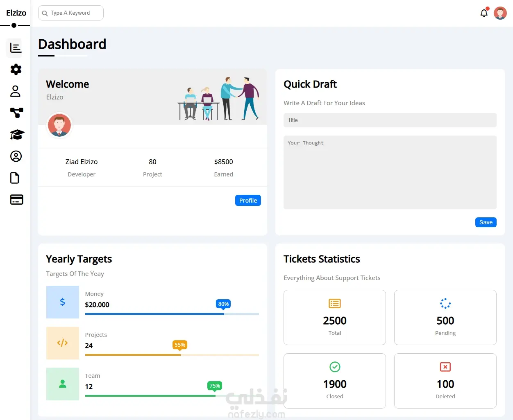This screenshot has height=420, width=513.
Task: Click the $8500 earned value
Action: click(x=223, y=162)
